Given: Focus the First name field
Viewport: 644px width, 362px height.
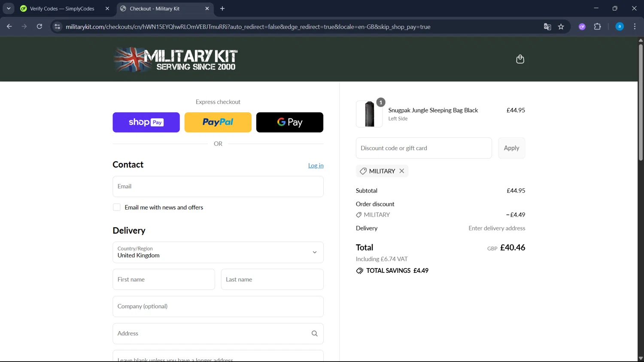Looking at the screenshot, I should point(164,279).
